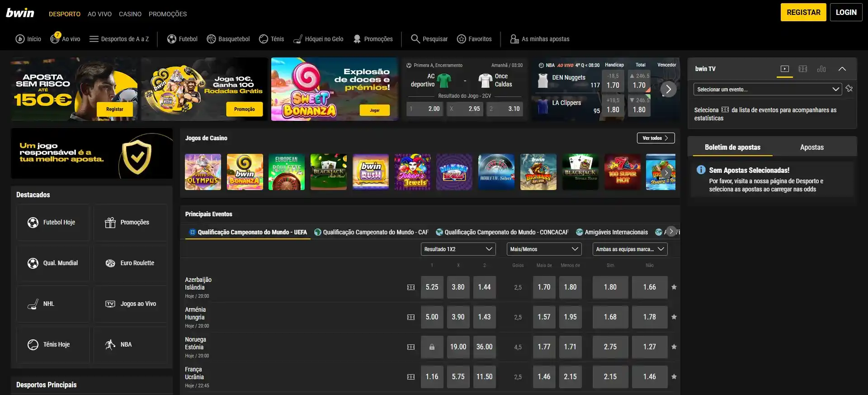Open stats icon for Noruega vs Estónia
This screenshot has height=395, width=868.
(x=411, y=347)
